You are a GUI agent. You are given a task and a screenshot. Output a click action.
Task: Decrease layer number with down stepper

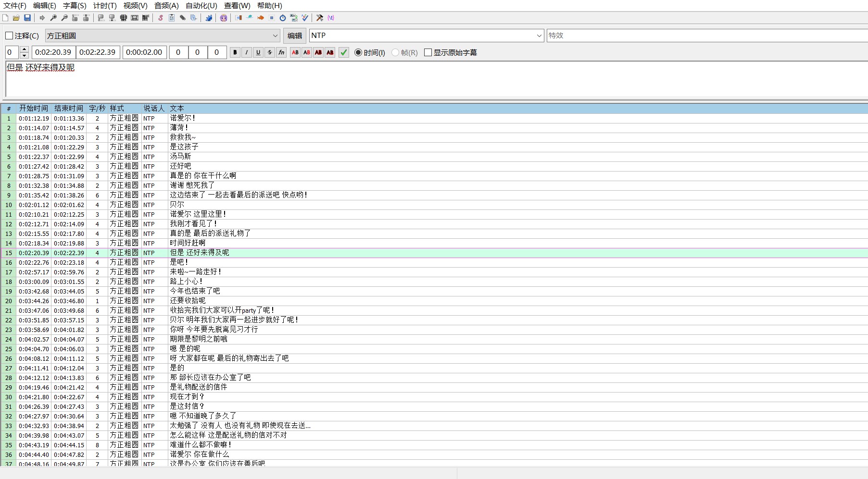[25, 55]
